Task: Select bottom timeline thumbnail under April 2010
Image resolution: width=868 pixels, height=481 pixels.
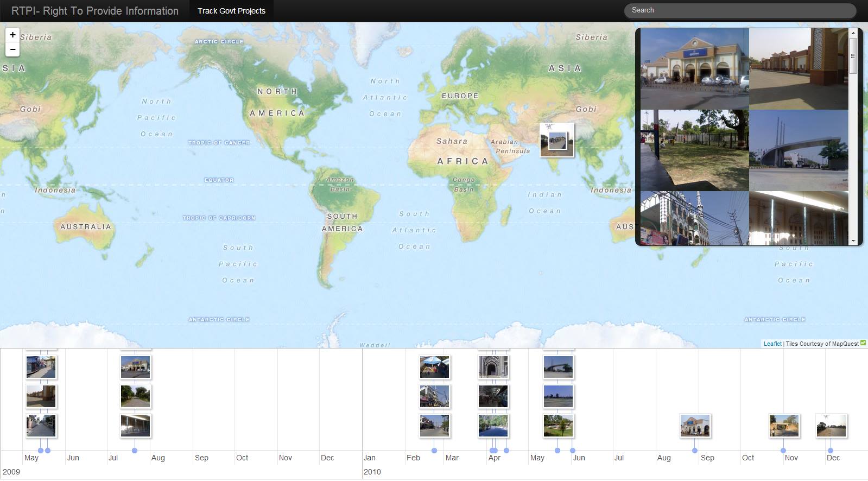Action: click(x=493, y=426)
